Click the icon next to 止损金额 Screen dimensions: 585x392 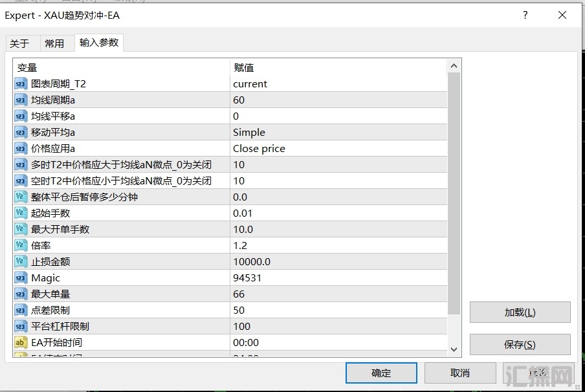click(x=21, y=262)
